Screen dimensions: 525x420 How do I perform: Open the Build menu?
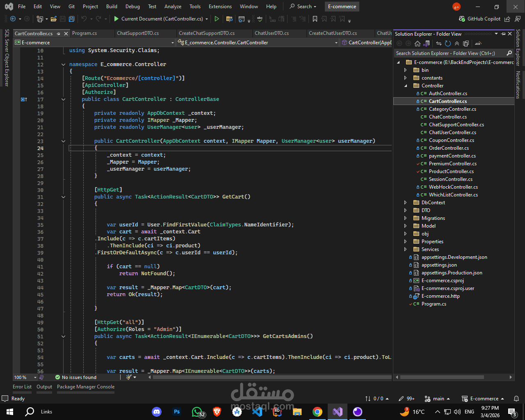tap(112, 7)
